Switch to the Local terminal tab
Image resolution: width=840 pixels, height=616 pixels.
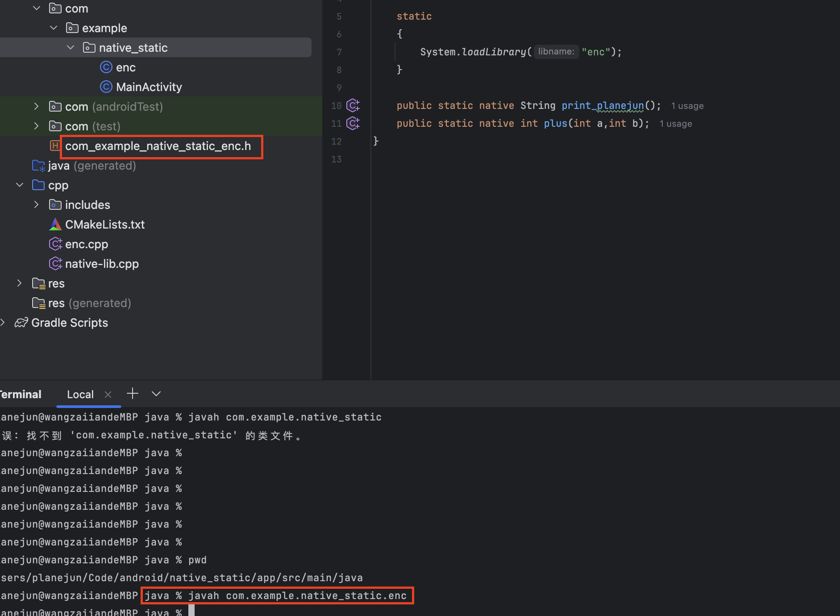80,395
